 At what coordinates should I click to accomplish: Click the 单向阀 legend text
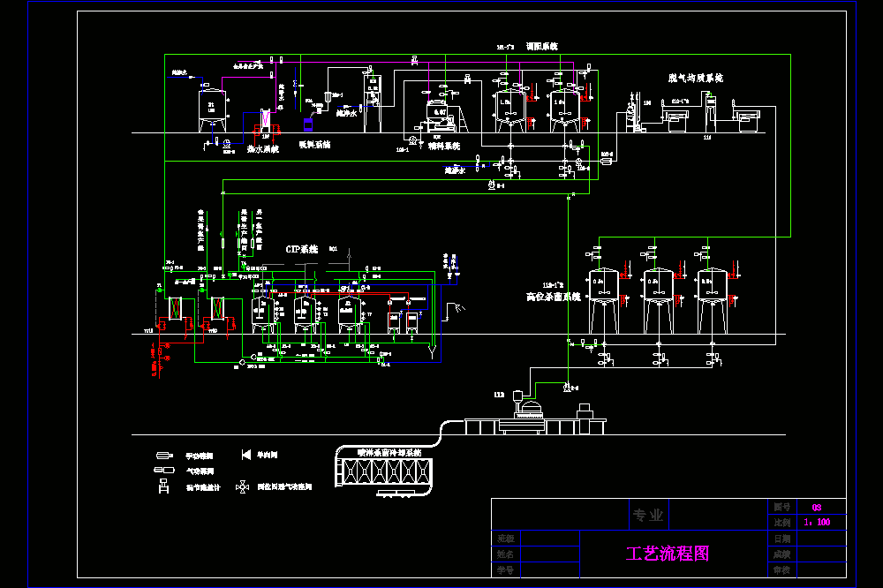[268, 455]
